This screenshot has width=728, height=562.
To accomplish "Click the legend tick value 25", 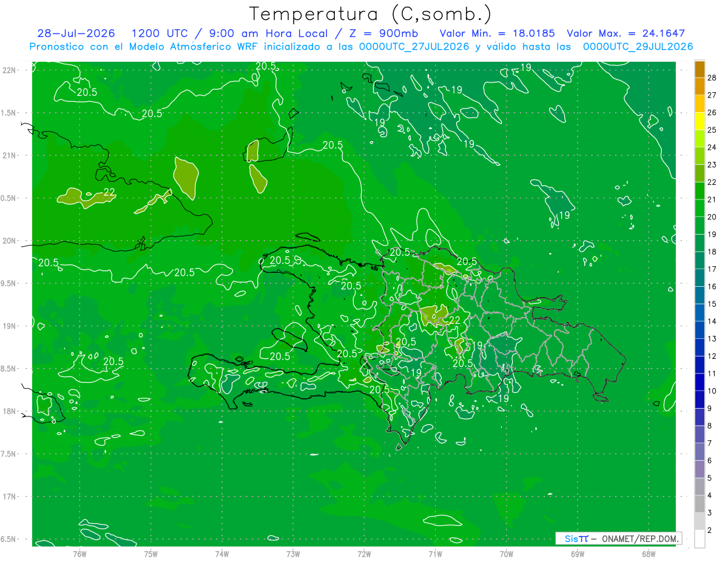I will tap(712, 130).
